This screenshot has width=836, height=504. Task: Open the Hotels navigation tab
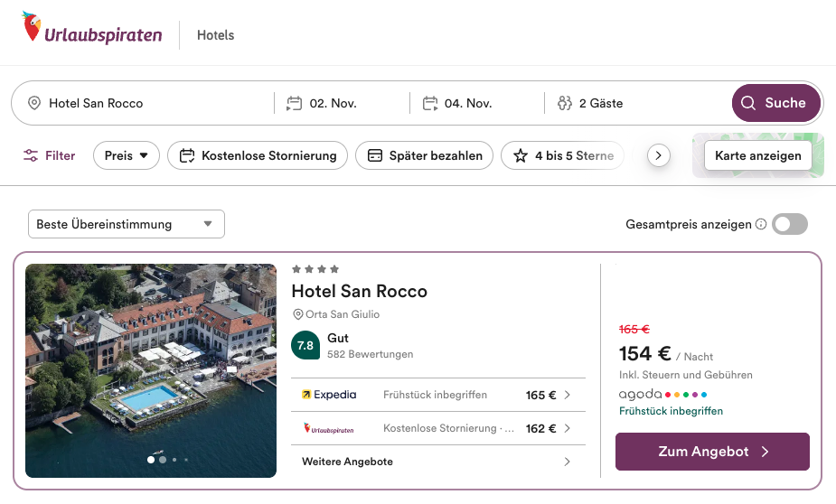[215, 35]
